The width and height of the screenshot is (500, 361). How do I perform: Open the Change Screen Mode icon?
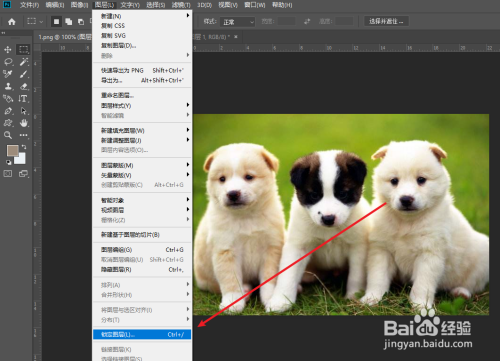click(23, 174)
